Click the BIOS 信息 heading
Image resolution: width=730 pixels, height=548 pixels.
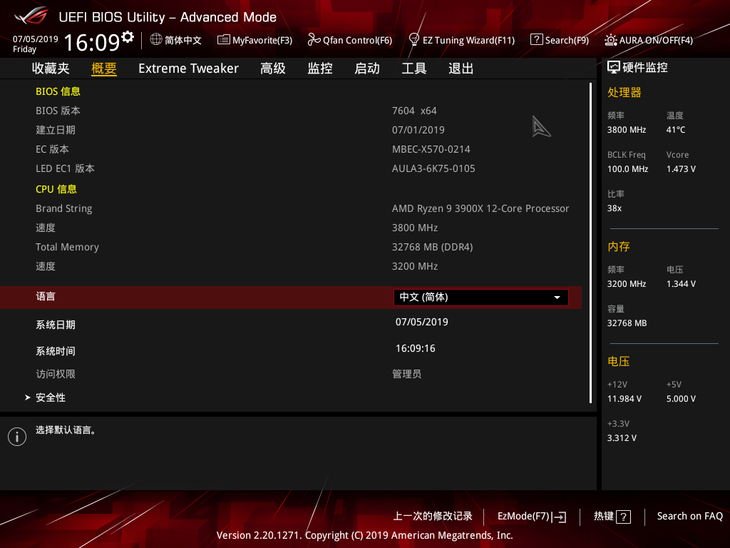click(x=58, y=91)
